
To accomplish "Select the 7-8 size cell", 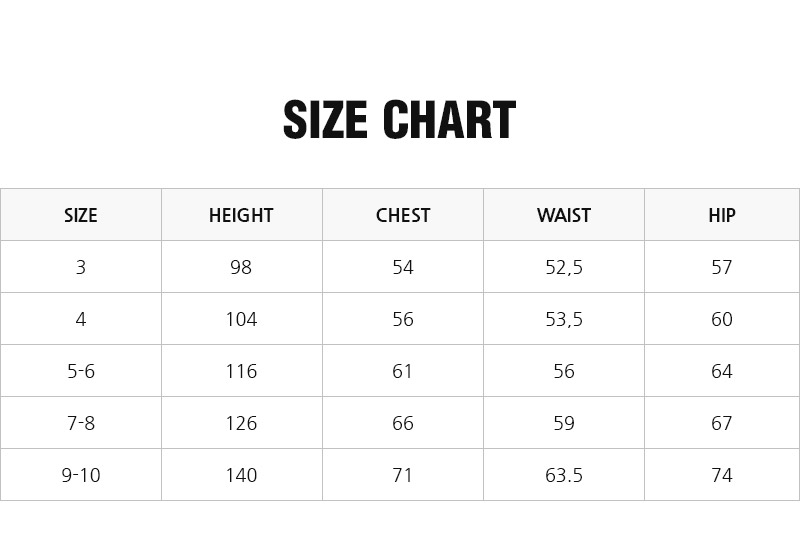I will [81, 423].
